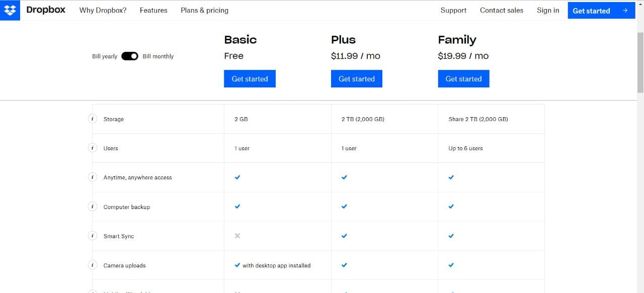Go to Plans & pricing
644x293 pixels.
tap(204, 10)
